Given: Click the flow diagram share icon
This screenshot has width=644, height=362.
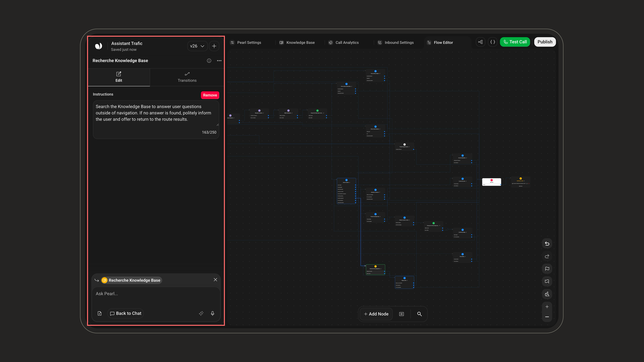Looking at the screenshot, I should tap(480, 42).
